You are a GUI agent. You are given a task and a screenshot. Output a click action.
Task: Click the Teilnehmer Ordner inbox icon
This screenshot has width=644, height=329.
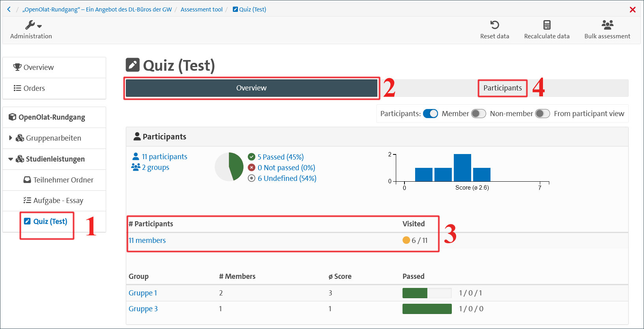click(27, 180)
